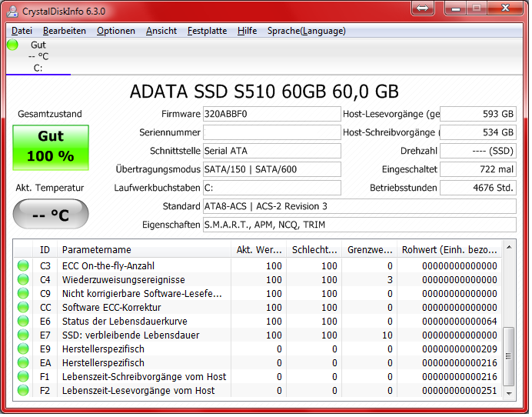Click the green status icon of row F1
The image size is (532, 417).
pos(23,376)
